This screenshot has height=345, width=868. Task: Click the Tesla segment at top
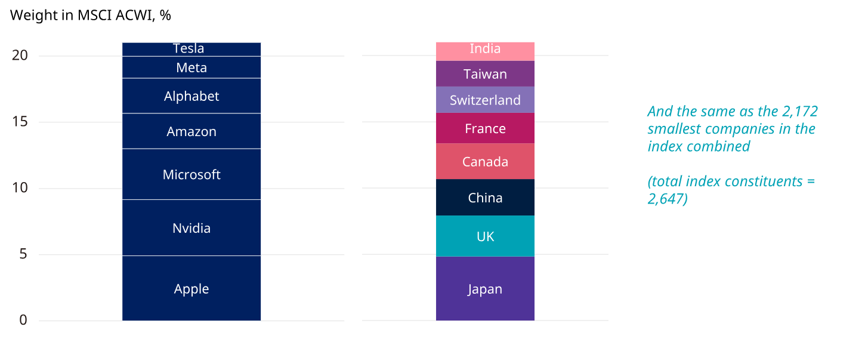pyautogui.click(x=191, y=49)
